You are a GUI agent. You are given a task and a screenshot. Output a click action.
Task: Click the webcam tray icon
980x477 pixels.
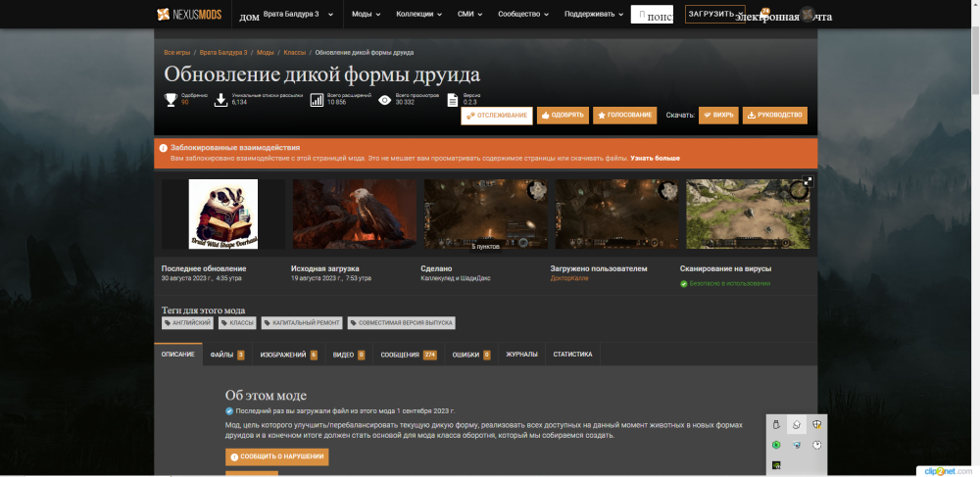tap(796, 445)
